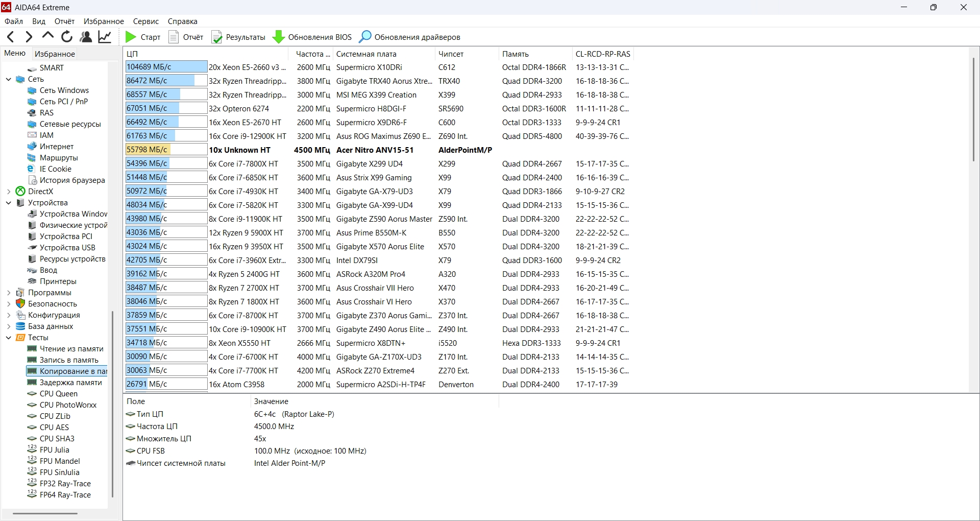Open the line graph toolbar icon
This screenshot has height=521, width=980.
[x=105, y=37]
